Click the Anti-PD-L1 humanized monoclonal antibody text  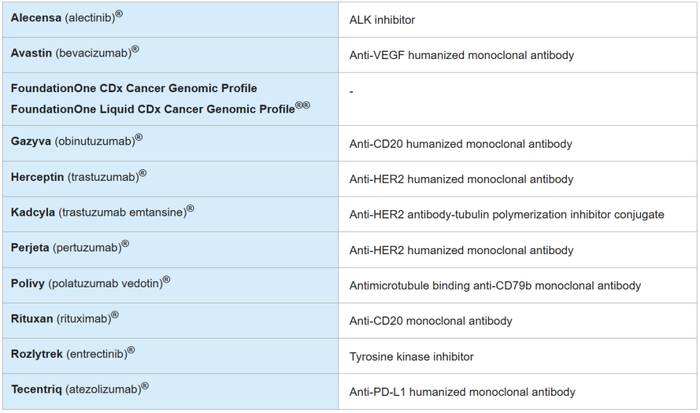pos(462,391)
